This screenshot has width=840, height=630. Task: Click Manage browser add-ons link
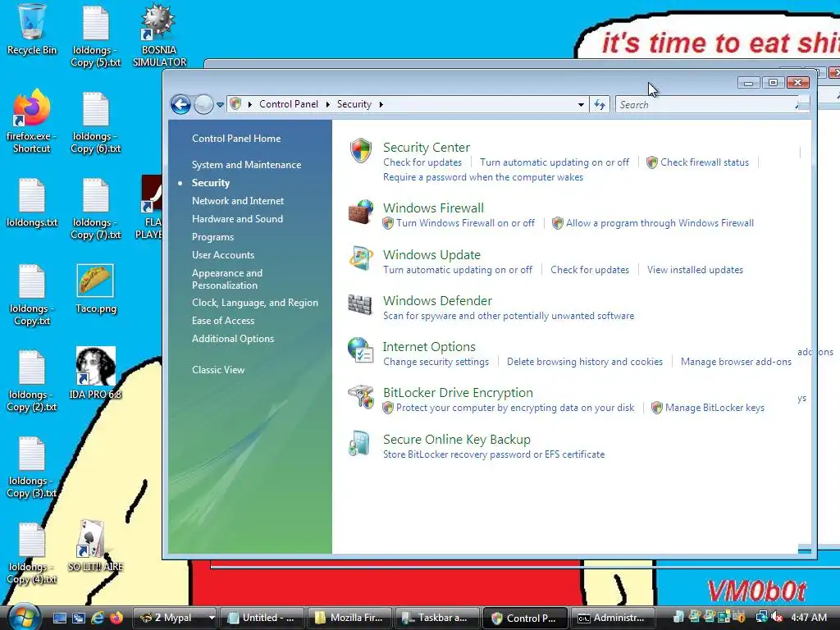pyautogui.click(x=736, y=362)
